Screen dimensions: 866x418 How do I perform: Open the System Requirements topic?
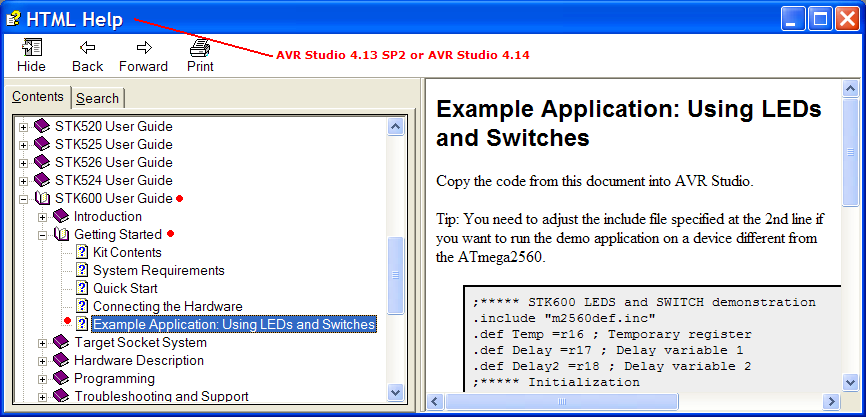(x=159, y=270)
